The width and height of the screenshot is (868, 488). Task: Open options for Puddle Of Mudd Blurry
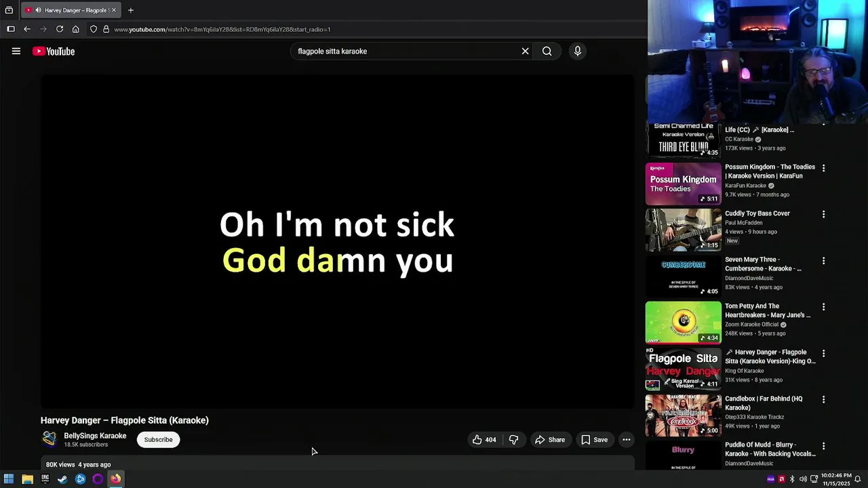point(823,446)
